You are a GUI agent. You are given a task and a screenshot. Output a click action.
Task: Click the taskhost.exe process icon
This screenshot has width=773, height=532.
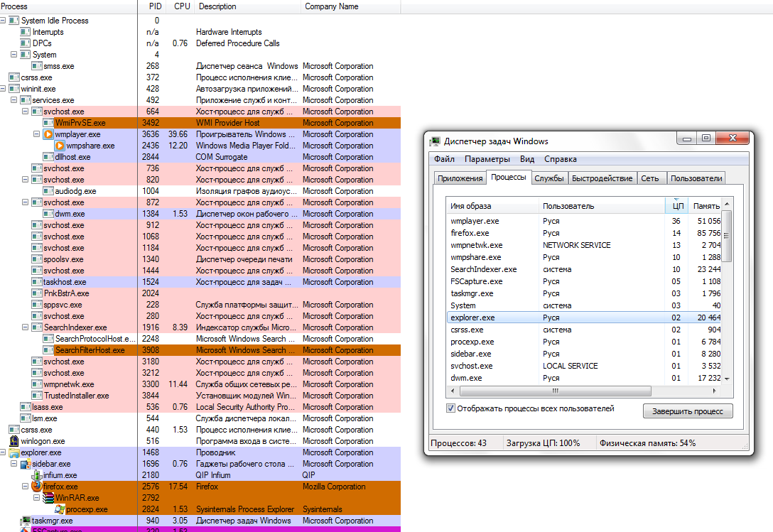[x=37, y=282]
